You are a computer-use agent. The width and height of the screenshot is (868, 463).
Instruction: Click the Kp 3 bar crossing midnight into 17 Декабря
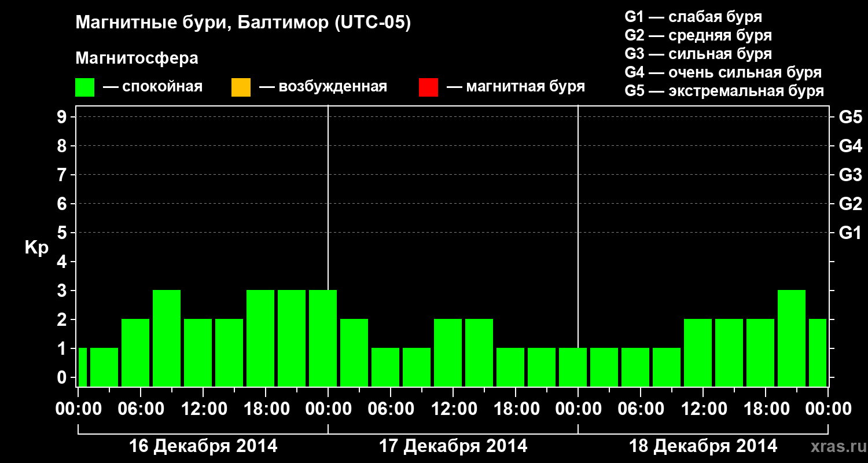point(323,338)
